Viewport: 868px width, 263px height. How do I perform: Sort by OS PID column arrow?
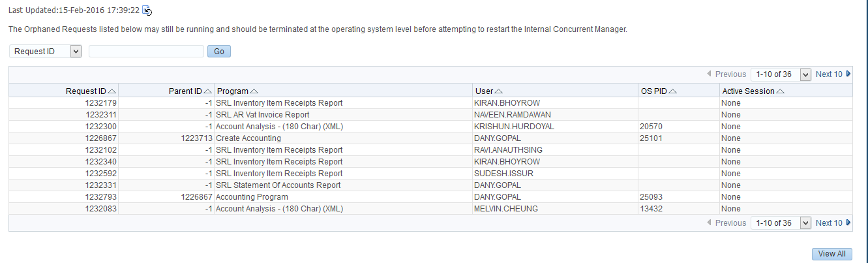pyautogui.click(x=674, y=91)
